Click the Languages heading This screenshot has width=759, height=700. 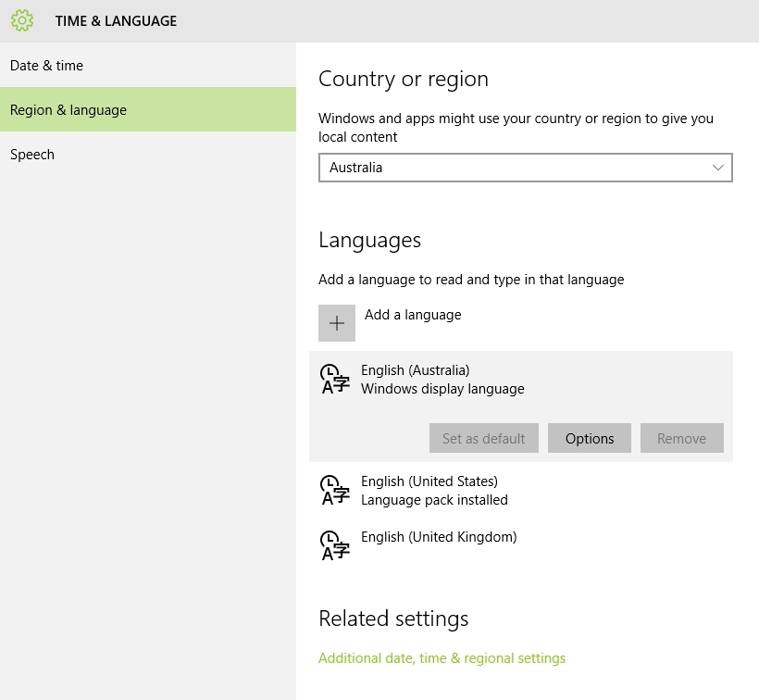tap(370, 241)
